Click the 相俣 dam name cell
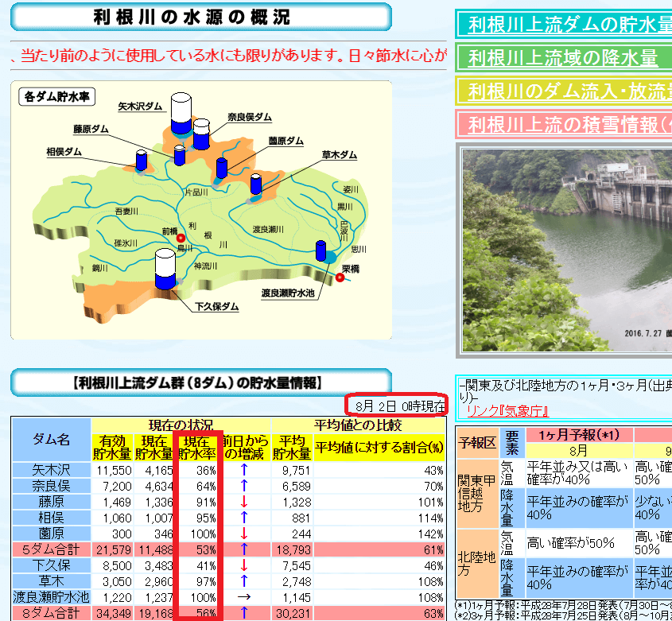 pos(51,518)
